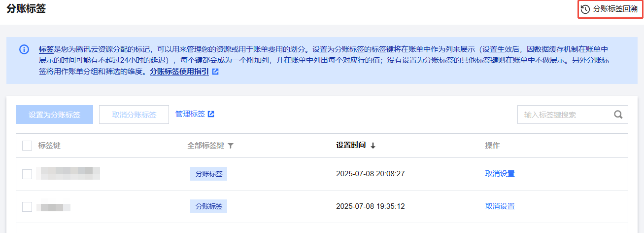The height and width of the screenshot is (233, 644).
Task: Open the 全部标签键 filter funnel icon
Action: (x=230, y=146)
